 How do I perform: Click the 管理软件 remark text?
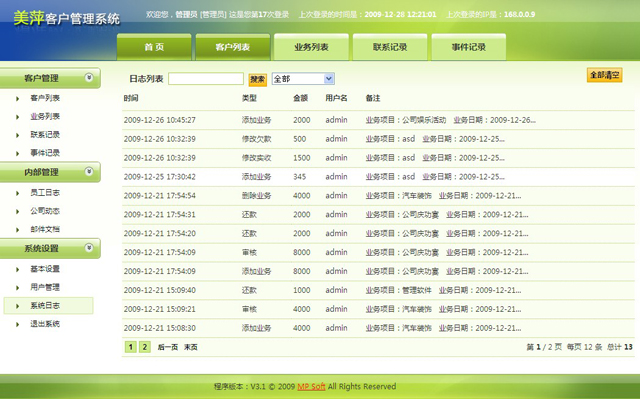[x=417, y=290]
